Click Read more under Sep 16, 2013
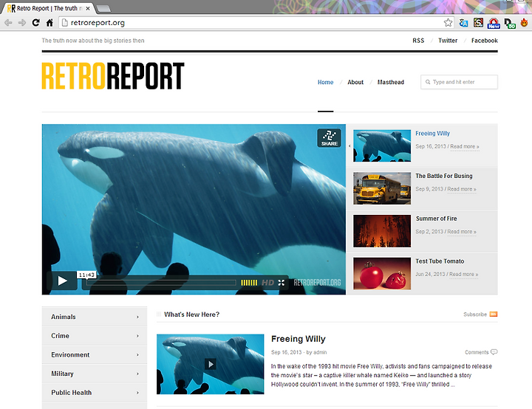This screenshot has height=409, width=532. (465, 146)
